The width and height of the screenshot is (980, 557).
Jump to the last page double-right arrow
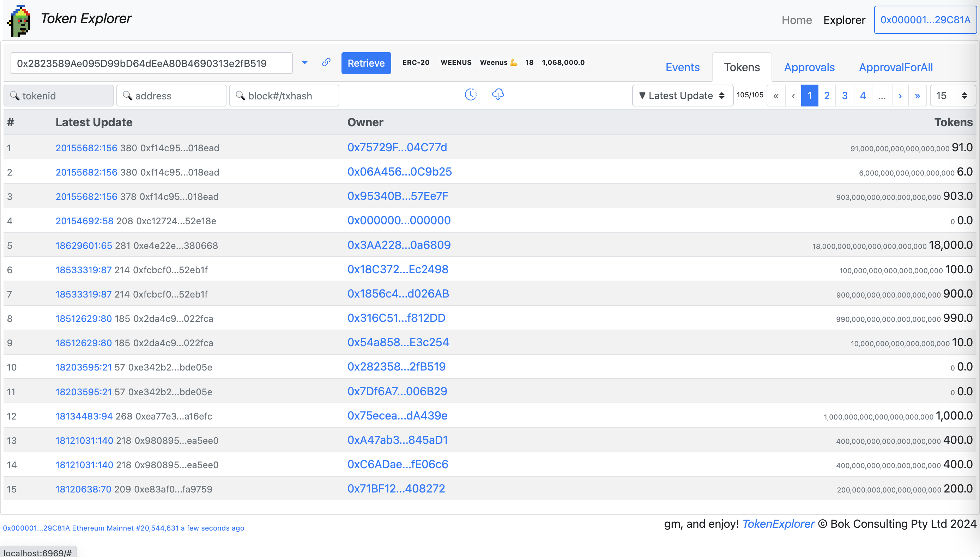tap(917, 96)
